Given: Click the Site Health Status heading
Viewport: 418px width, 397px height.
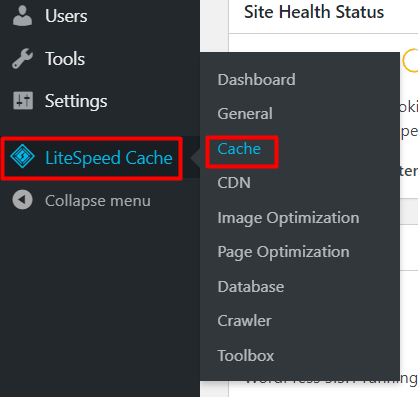Looking at the screenshot, I should (x=314, y=12).
